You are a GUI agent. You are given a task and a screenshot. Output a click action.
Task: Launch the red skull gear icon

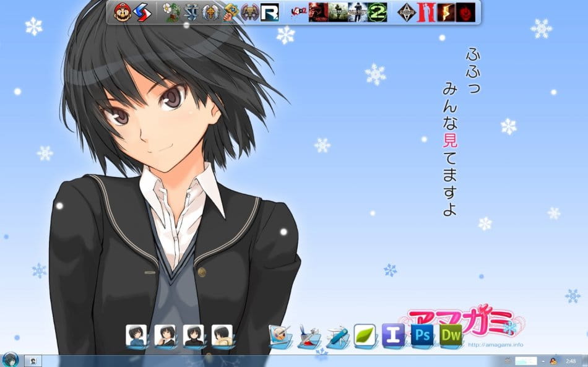coord(465,12)
